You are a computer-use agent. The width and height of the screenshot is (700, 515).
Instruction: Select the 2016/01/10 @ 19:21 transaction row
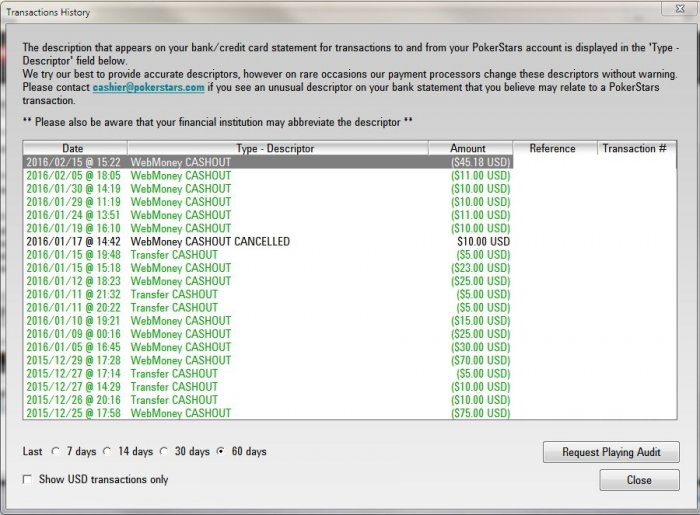click(x=267, y=320)
